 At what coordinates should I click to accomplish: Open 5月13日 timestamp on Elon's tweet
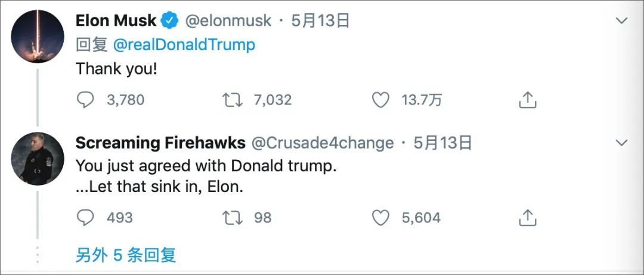tap(320, 21)
